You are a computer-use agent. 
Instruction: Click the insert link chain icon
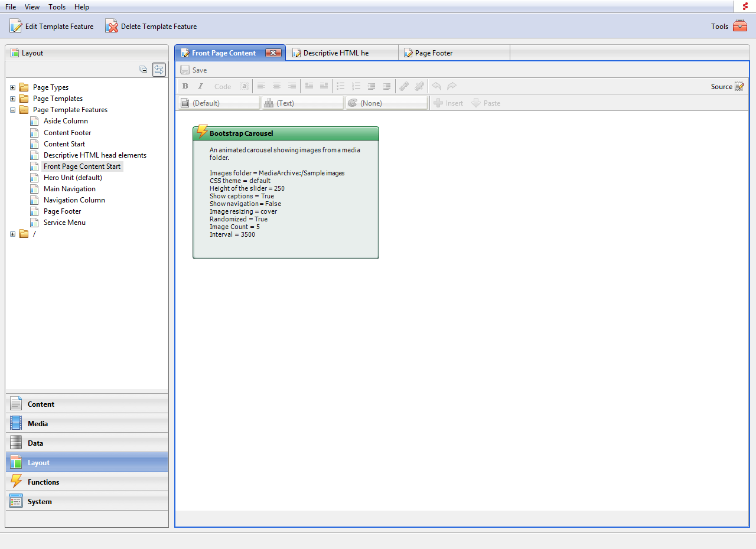tap(404, 86)
